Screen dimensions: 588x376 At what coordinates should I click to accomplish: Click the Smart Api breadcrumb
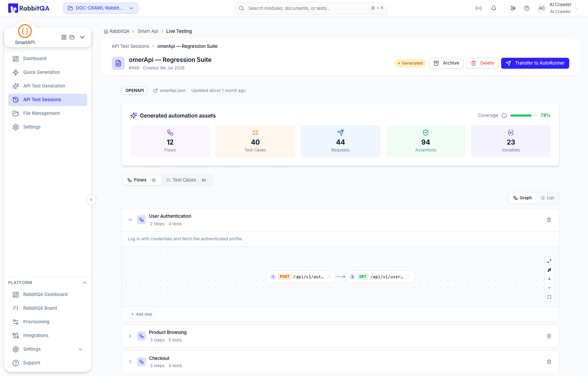148,31
